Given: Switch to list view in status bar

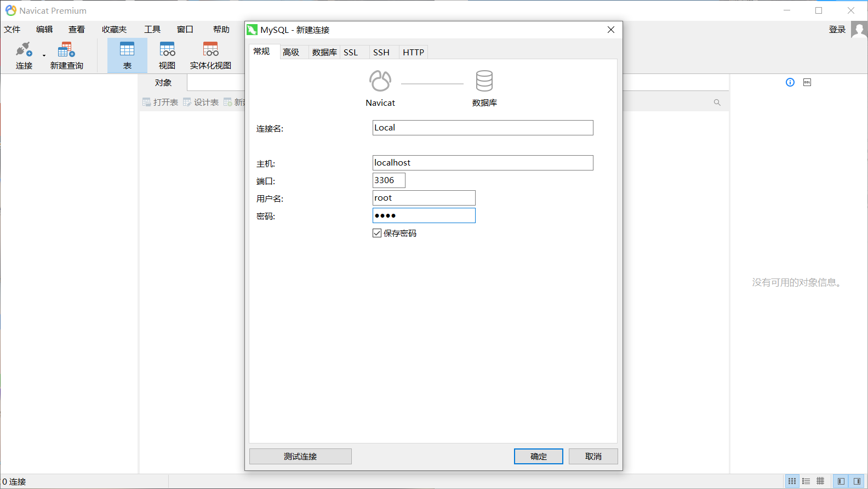Looking at the screenshot, I should coord(806,481).
